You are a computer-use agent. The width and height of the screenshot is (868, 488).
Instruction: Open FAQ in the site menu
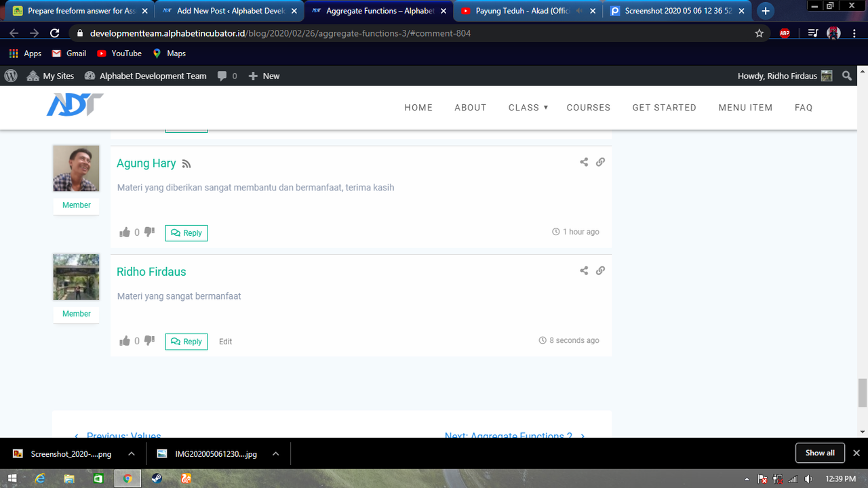[x=804, y=108]
